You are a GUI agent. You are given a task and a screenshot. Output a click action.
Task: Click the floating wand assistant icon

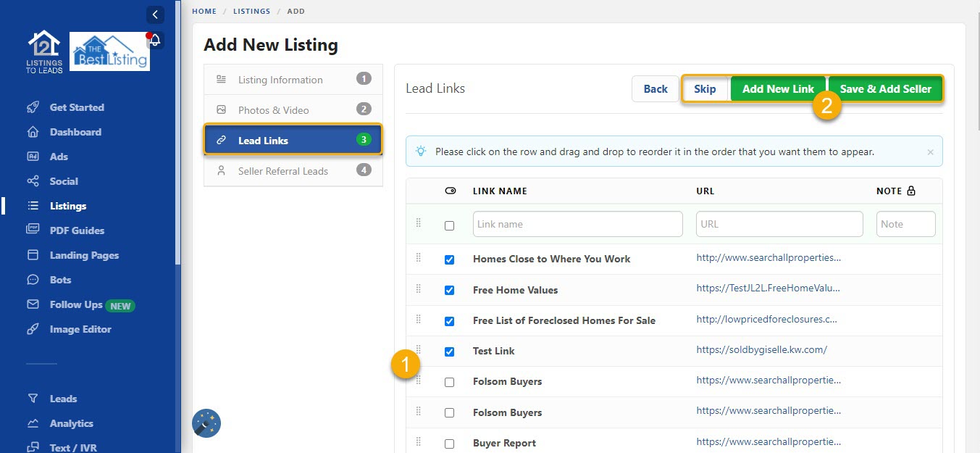[206, 423]
